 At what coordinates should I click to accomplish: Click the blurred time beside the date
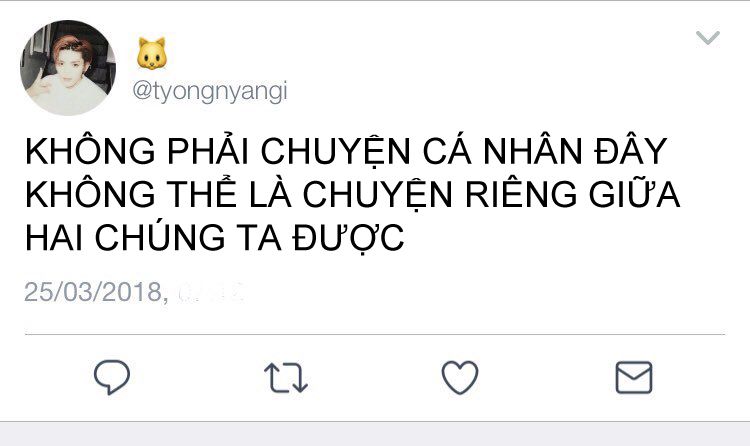[210, 291]
